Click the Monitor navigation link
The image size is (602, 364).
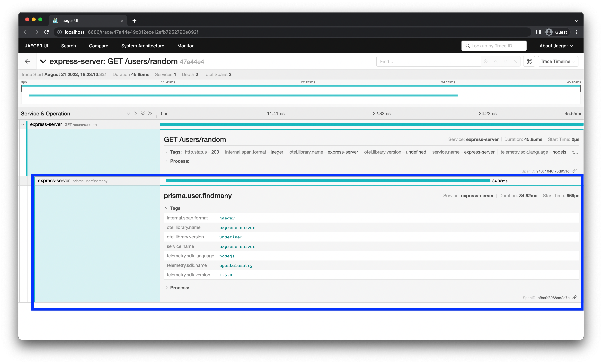point(185,46)
